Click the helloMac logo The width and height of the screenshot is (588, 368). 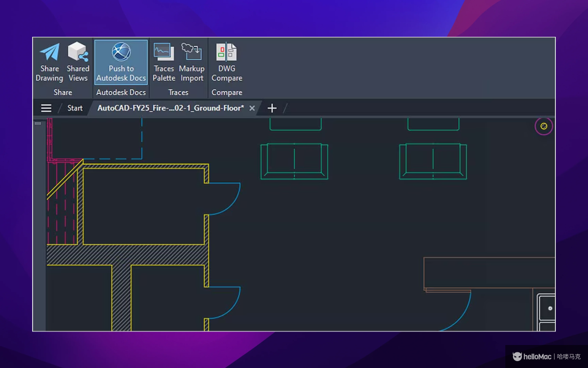pos(532,356)
